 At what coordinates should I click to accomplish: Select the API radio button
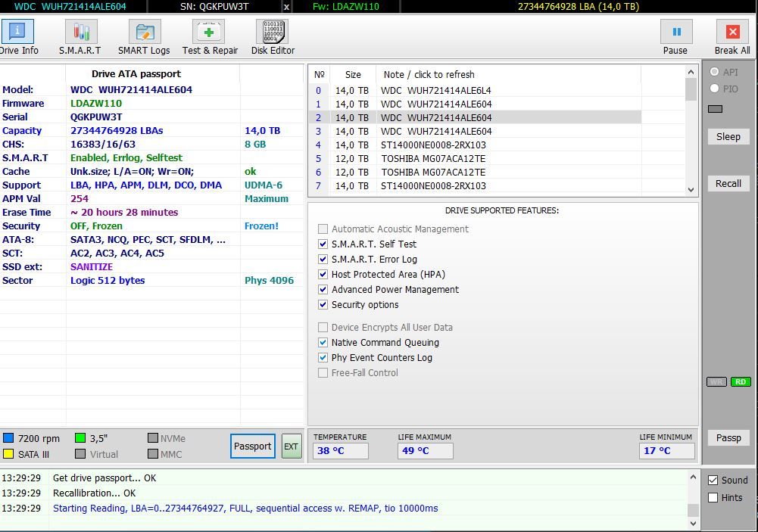(715, 72)
